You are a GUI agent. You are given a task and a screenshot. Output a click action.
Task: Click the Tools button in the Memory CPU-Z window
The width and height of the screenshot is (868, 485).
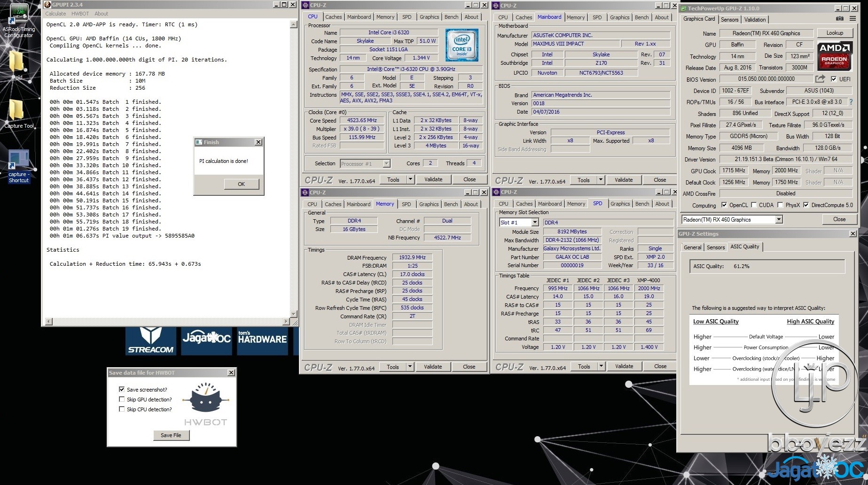click(393, 367)
